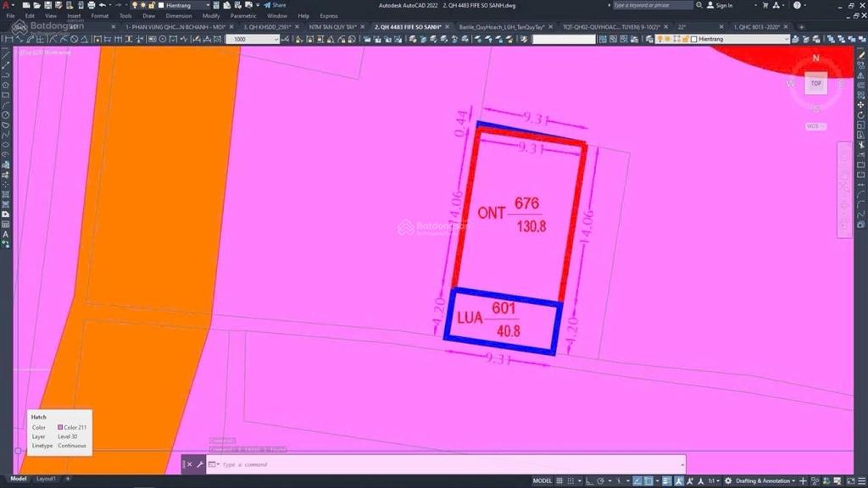Open the Parametric menu
Viewport: 868px width, 488px height.
(243, 16)
